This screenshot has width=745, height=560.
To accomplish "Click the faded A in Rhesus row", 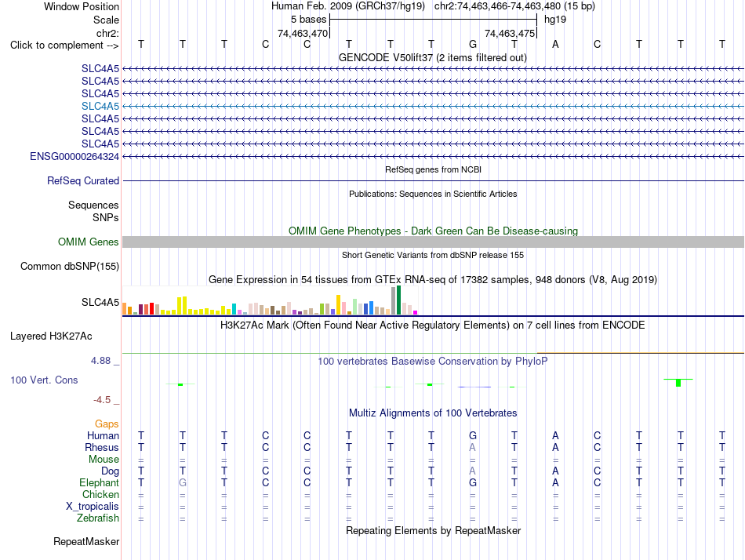I will coord(472,447).
